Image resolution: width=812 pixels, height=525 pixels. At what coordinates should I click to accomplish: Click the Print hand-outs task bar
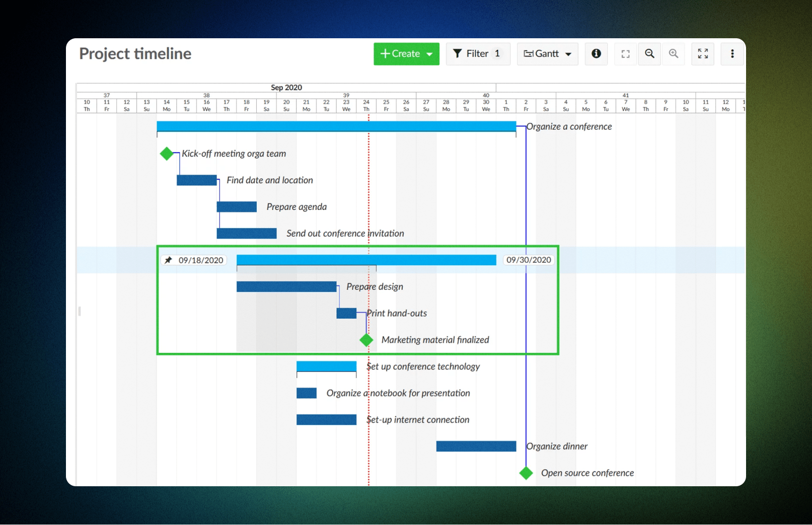[x=346, y=314]
